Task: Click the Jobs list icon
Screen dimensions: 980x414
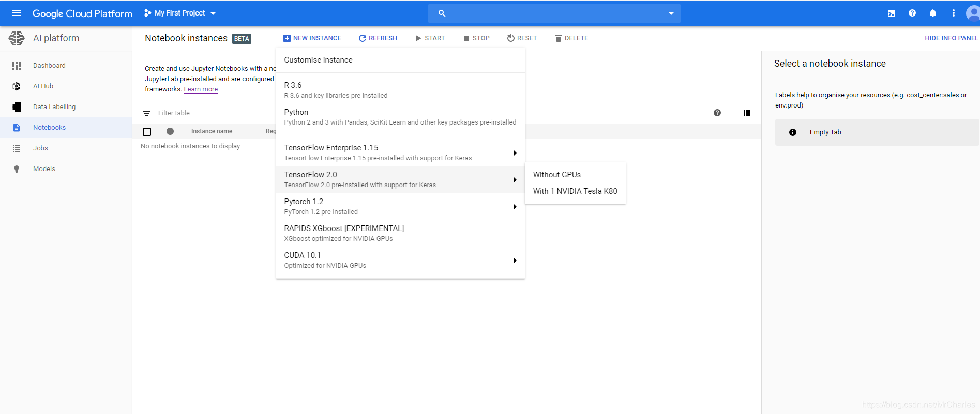Action: pos(17,148)
